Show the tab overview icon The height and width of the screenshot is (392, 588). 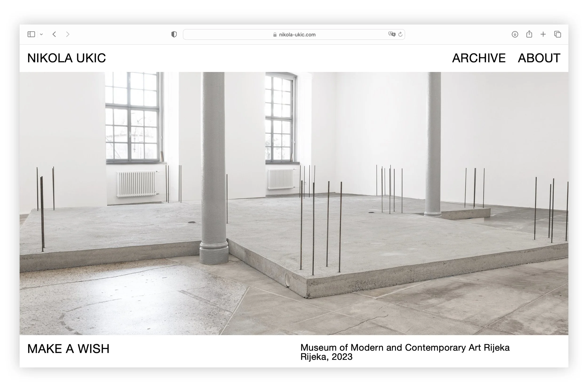[x=557, y=34]
